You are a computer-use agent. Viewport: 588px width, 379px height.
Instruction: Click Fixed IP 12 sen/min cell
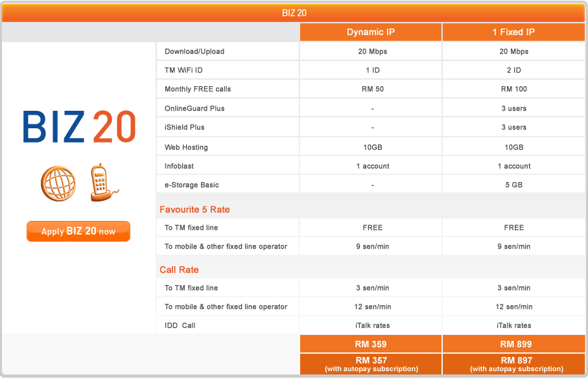point(513,306)
